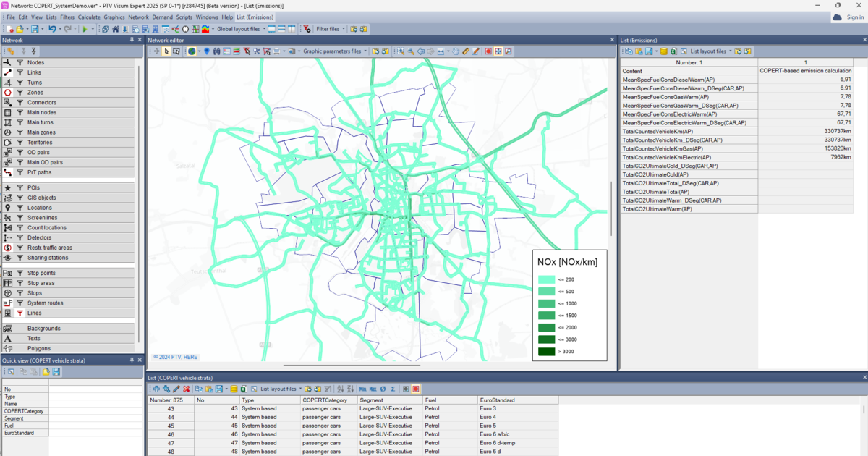Click the Sign in link
This screenshot has height=456, width=868.
point(855,17)
